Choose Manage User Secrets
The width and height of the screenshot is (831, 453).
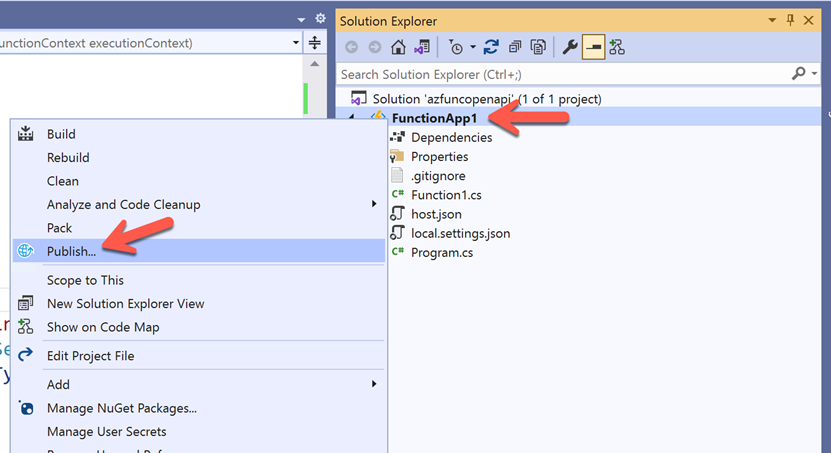[x=199, y=431]
